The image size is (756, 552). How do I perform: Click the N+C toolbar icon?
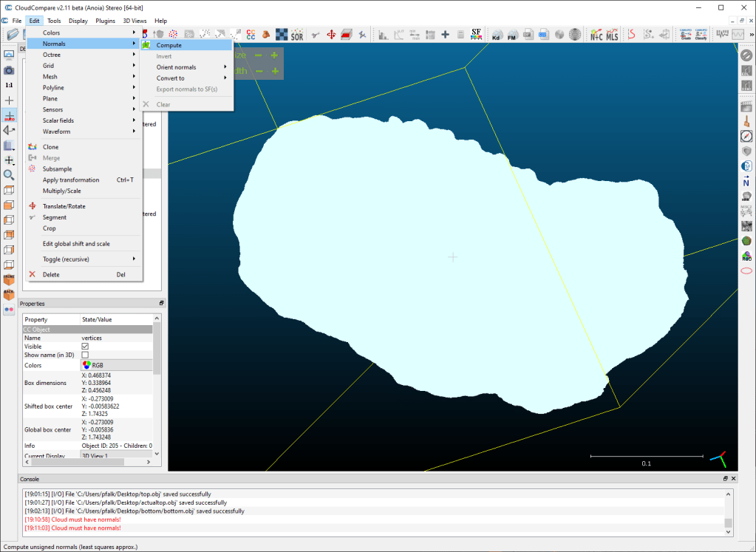(596, 35)
